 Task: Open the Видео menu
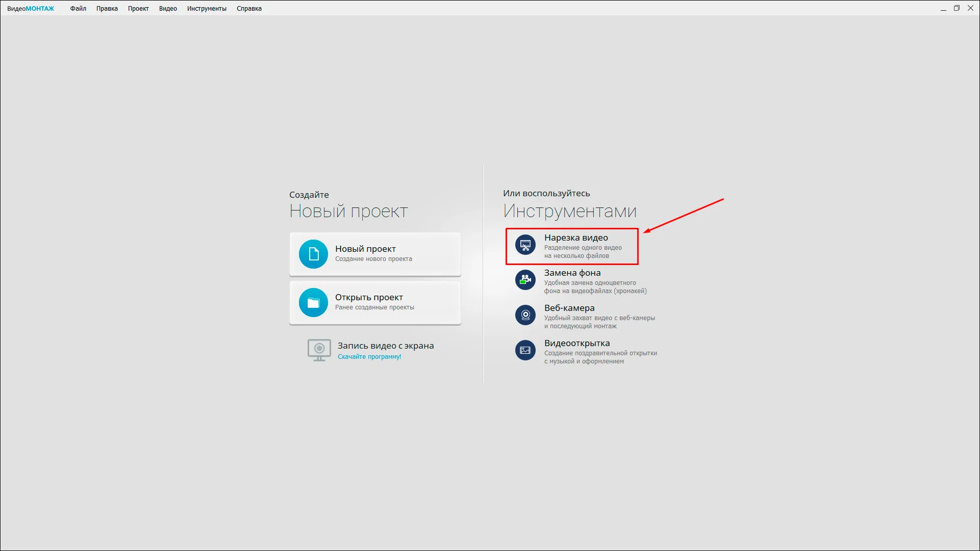[x=168, y=9]
